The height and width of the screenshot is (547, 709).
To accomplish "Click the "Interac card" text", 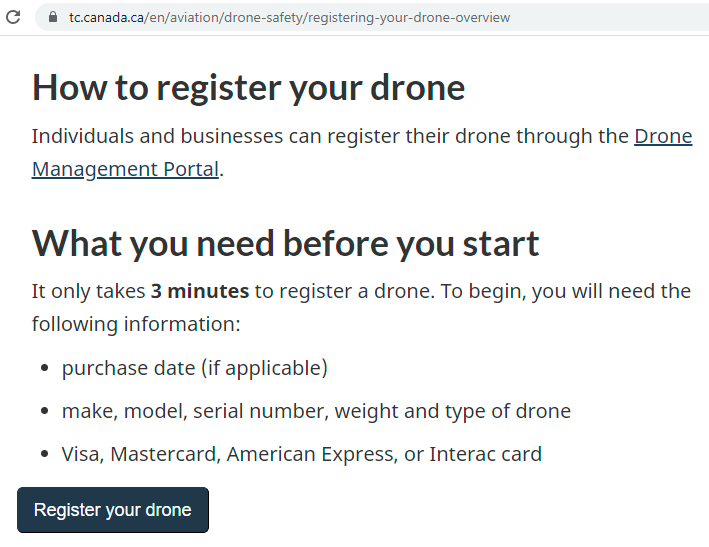I will pyautogui.click(x=485, y=454).
